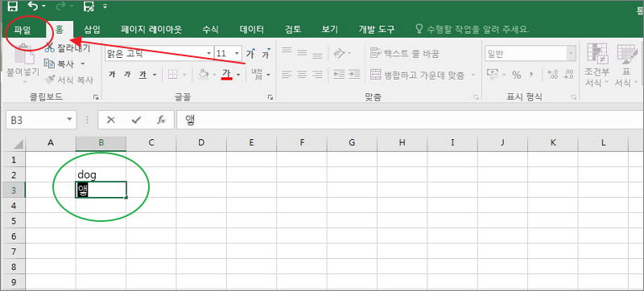The height and width of the screenshot is (291, 644).
Task: Click the Save icon in quick access toolbar
Action: coord(13,6)
